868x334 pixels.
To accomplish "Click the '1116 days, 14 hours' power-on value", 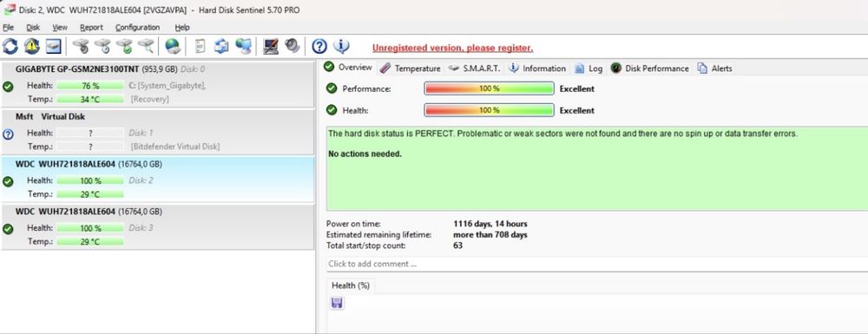I will click(490, 224).
